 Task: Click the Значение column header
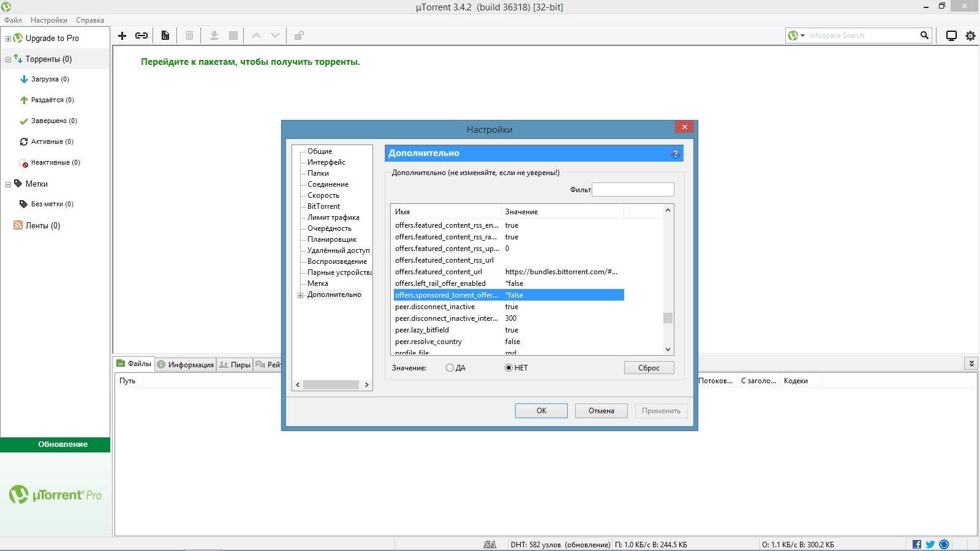point(562,212)
